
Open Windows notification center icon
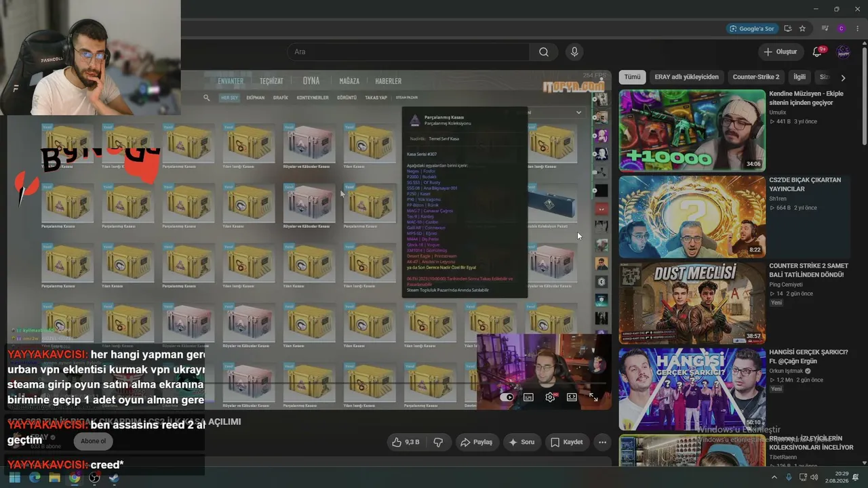pyautogui.click(x=856, y=477)
